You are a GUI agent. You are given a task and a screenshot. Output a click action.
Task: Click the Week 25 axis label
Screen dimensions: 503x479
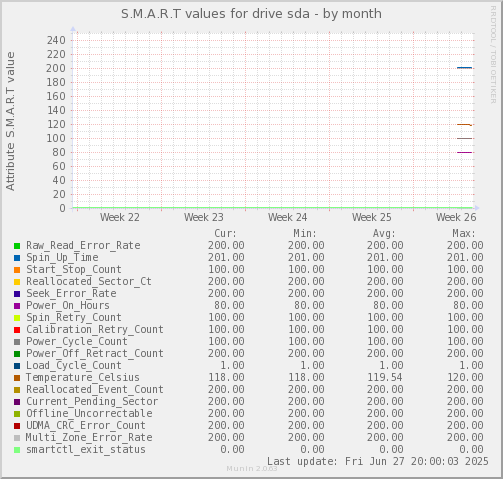[372, 218]
